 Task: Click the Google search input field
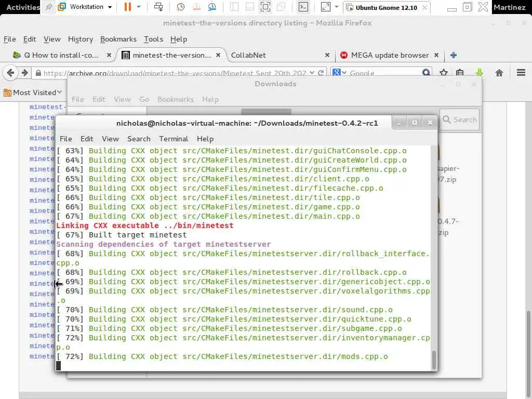pos(385,73)
